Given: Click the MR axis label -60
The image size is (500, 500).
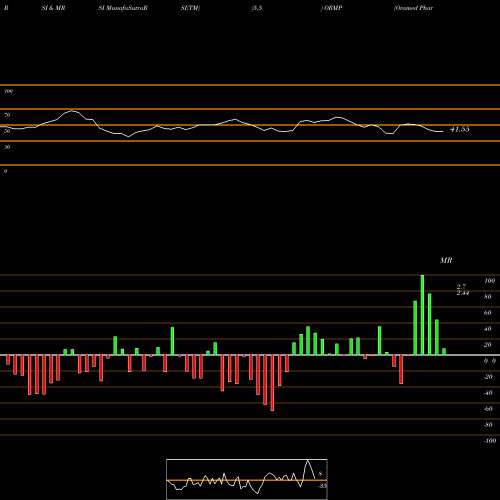Looking at the screenshot, I should (488, 409).
